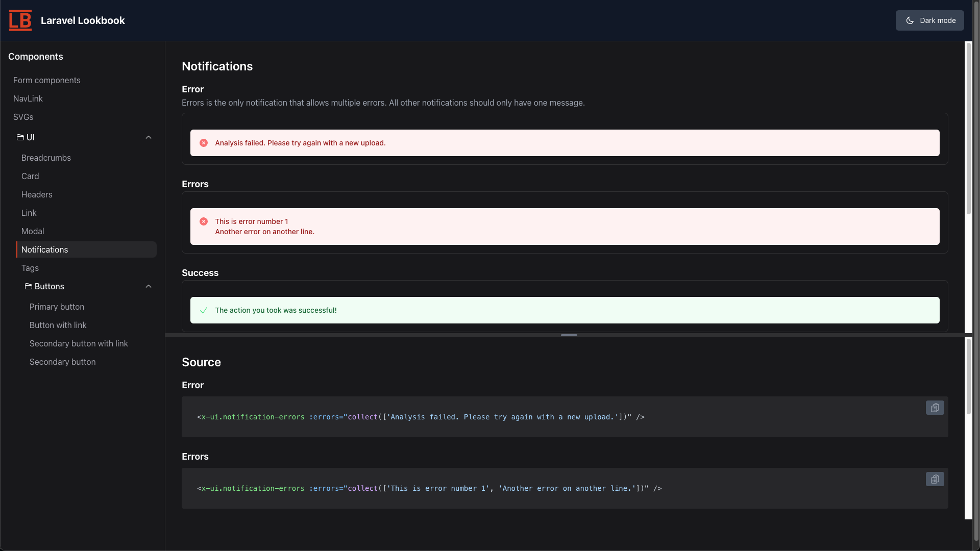Open the Modal component page

pyautogui.click(x=33, y=232)
